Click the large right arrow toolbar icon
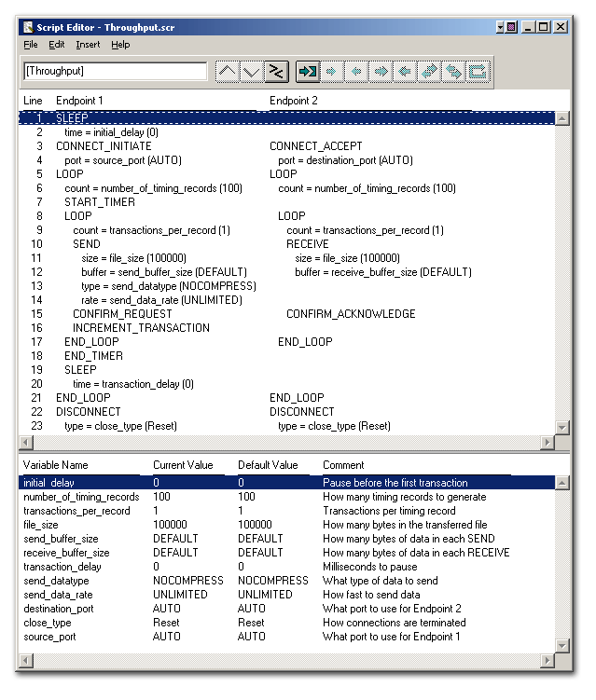Viewport: 596px width, 700px height. point(381,72)
